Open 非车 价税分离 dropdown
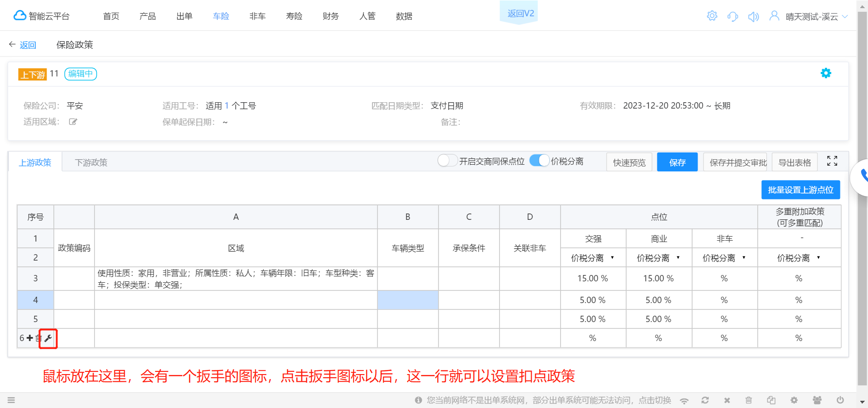This screenshot has width=868, height=408. 724,258
